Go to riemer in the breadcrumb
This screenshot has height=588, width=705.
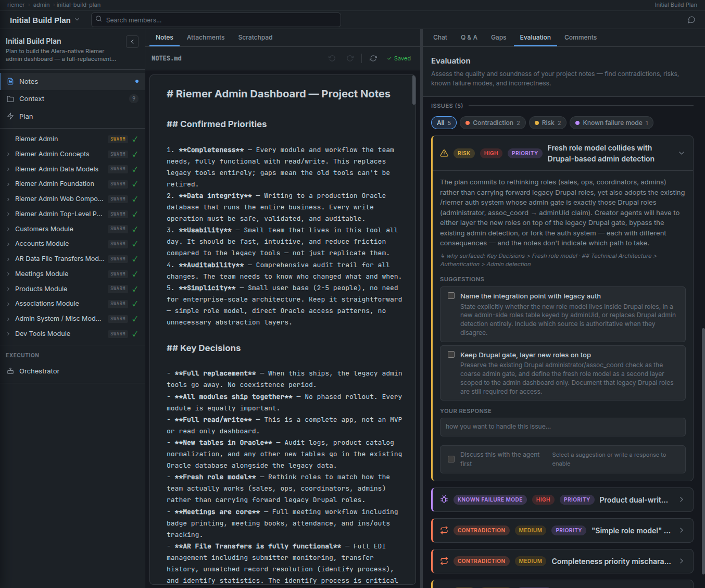(16, 5)
